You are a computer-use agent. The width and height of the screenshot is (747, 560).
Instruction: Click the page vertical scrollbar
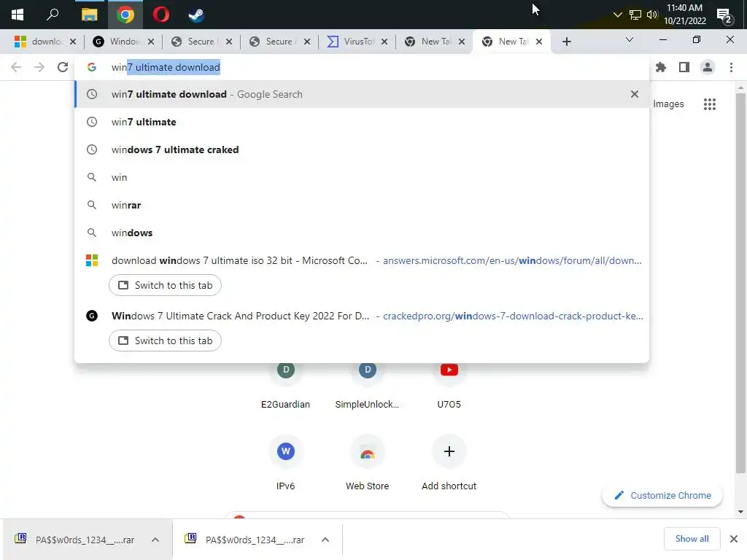(x=740, y=283)
